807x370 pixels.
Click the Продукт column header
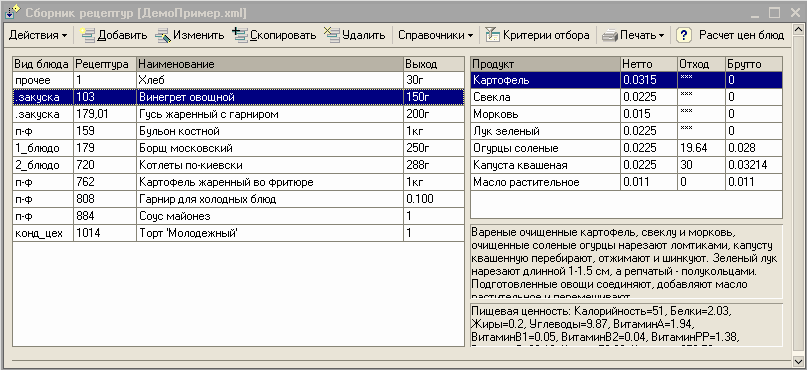(546, 64)
